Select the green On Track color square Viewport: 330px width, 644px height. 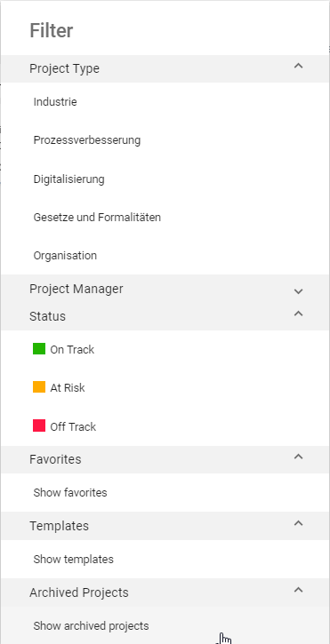tap(39, 349)
